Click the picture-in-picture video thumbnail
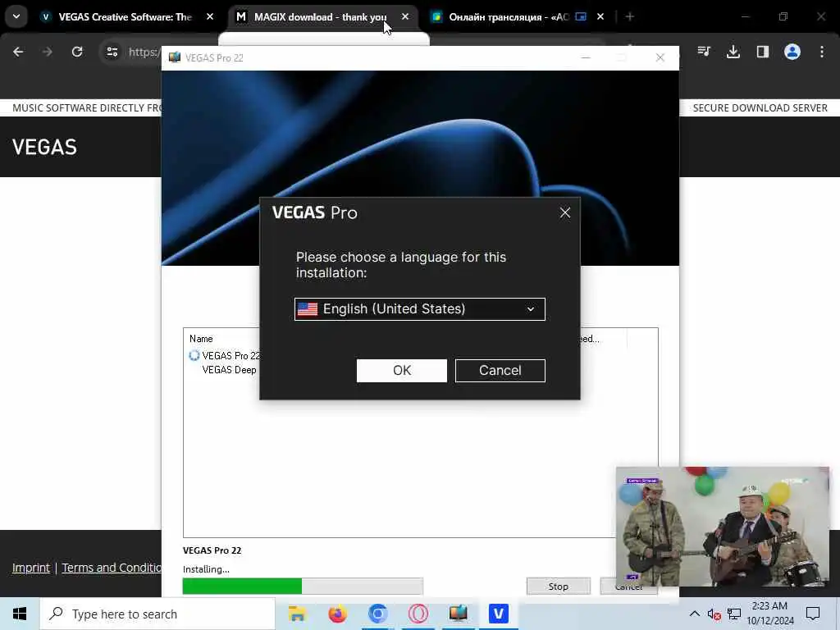840x630 pixels. click(x=722, y=527)
